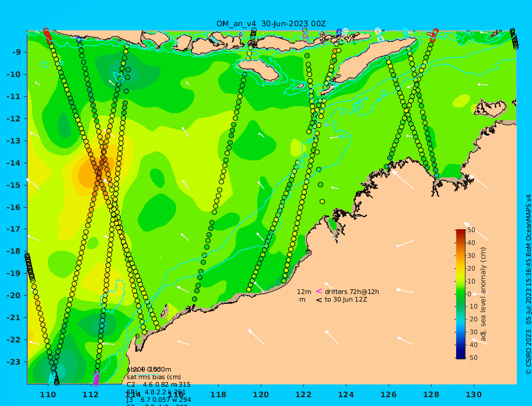Click the colorbar tick label 50 at top
Image resolution: width=532 pixels, height=406 pixels.
coord(471,230)
